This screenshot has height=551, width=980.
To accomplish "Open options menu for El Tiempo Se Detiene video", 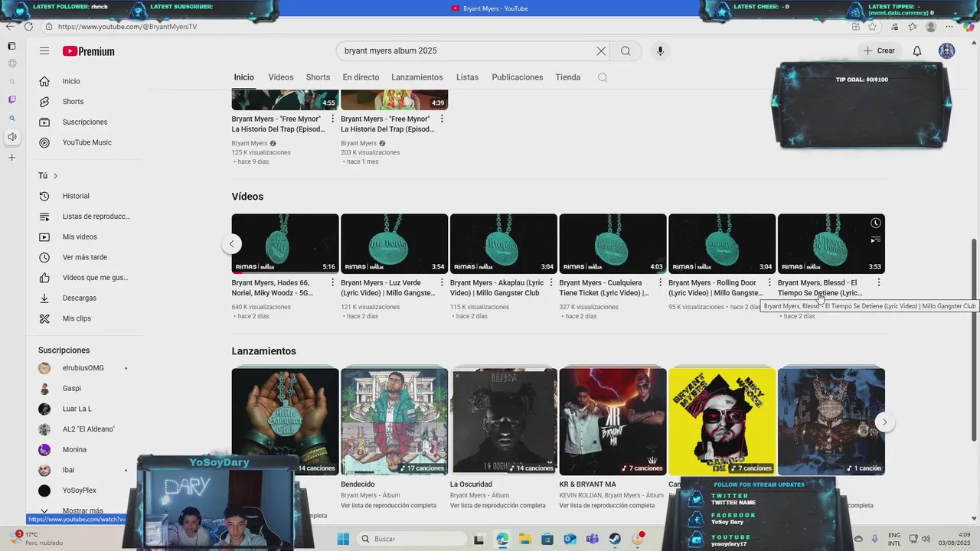I will pyautogui.click(x=879, y=282).
